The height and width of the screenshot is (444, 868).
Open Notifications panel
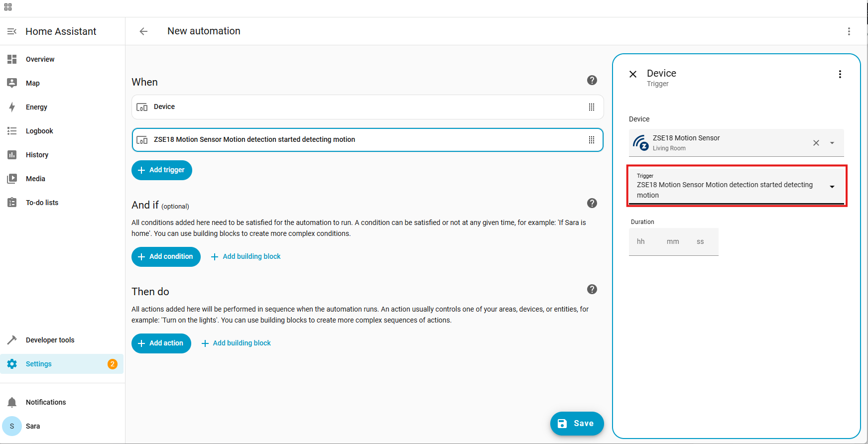[x=62, y=402]
